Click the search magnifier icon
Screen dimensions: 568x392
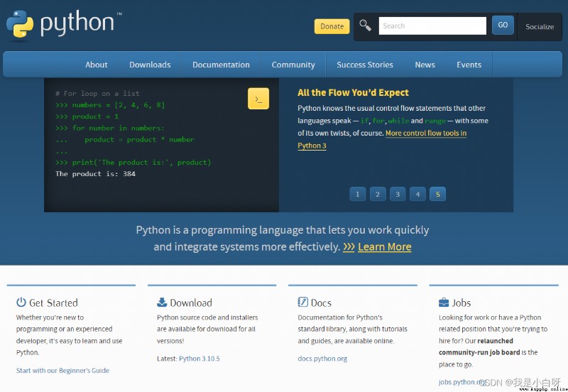[x=365, y=26]
